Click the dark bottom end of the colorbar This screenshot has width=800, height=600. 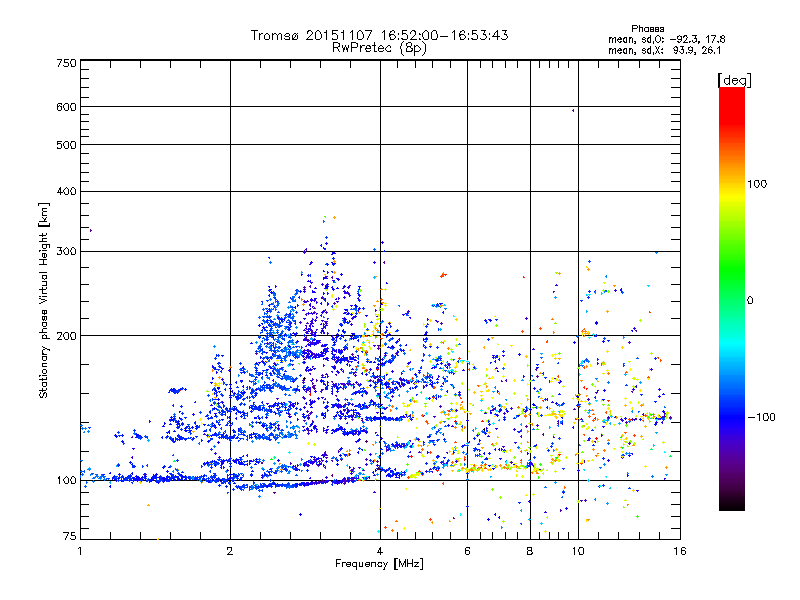732,503
